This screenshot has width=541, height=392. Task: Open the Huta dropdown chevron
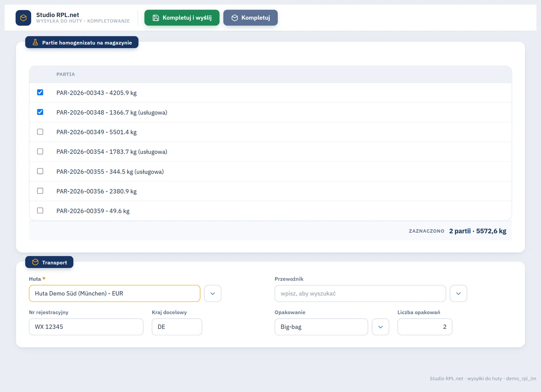(x=212, y=293)
